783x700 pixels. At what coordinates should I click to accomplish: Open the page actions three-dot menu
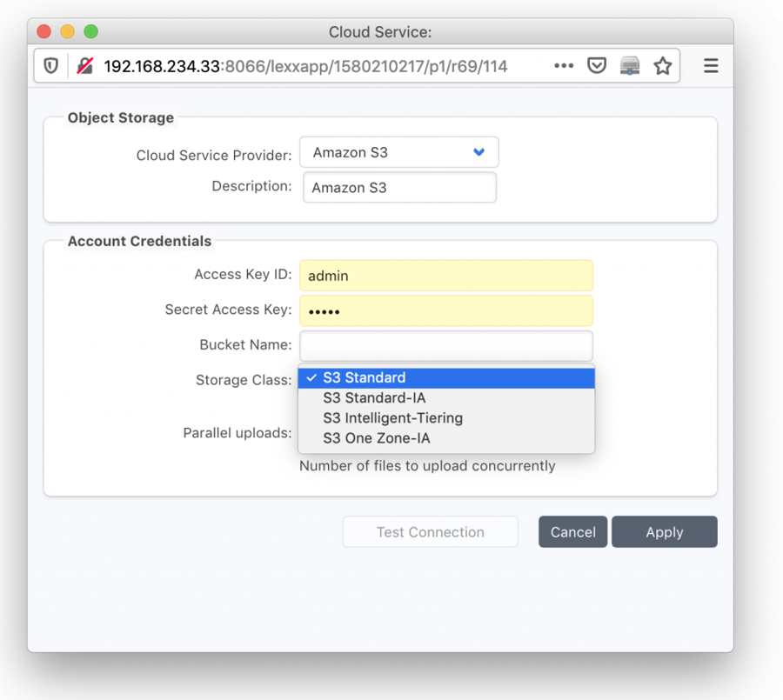coord(564,65)
